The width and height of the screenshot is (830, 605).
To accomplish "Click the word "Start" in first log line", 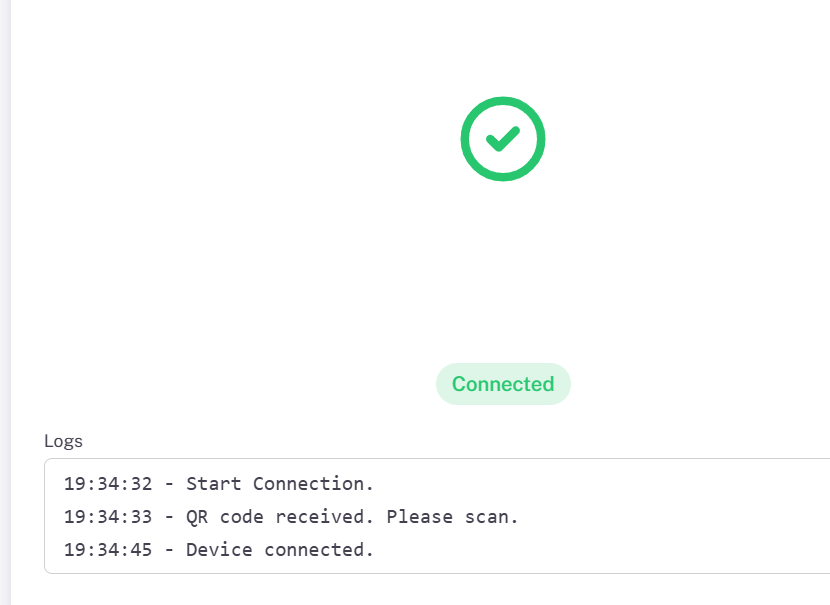I will [x=213, y=484].
